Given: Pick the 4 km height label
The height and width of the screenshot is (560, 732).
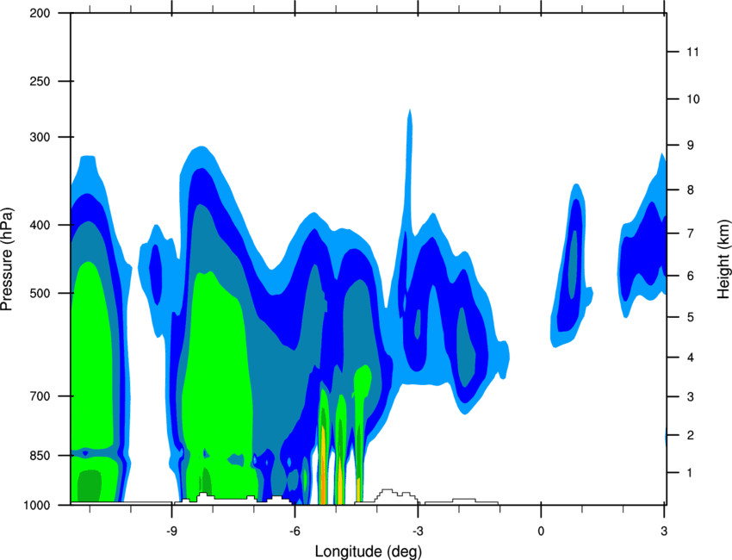Looking at the screenshot, I should (691, 358).
